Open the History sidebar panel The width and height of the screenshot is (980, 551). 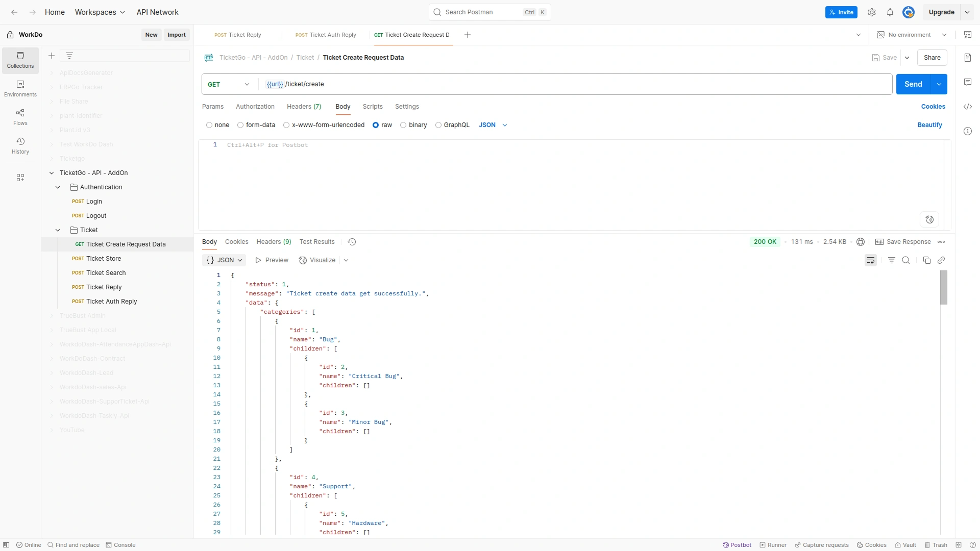(20, 145)
